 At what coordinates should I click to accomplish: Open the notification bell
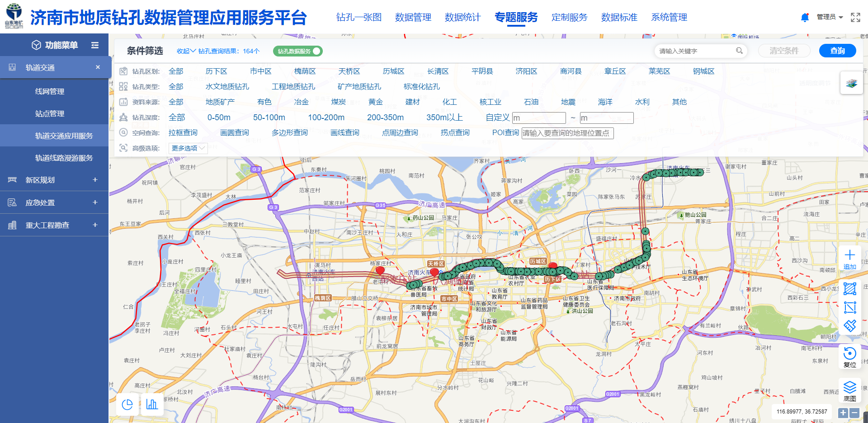[x=805, y=17]
